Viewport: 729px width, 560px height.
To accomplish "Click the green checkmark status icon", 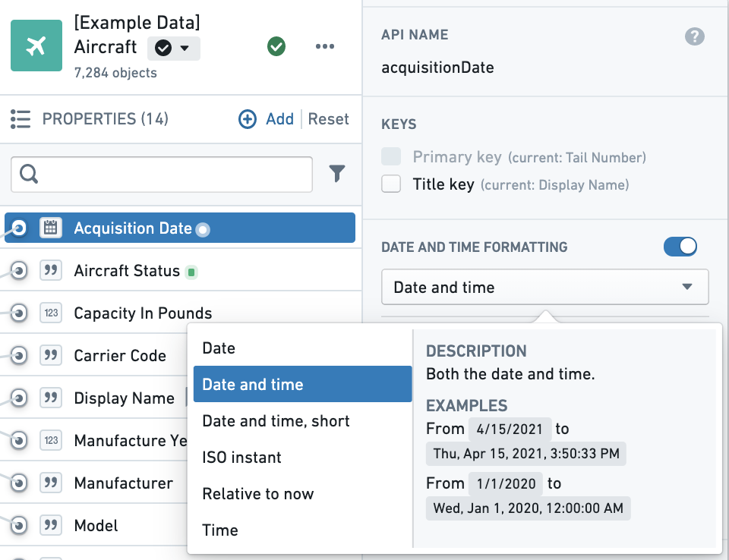I will pos(276,46).
